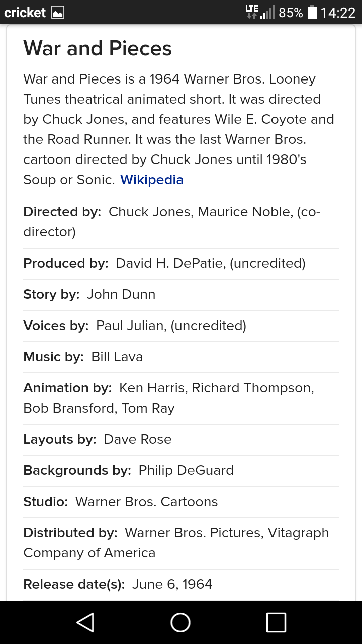The height and width of the screenshot is (644, 362).
Task: Tap the picture notification icon in status bar
Action: coord(58,13)
